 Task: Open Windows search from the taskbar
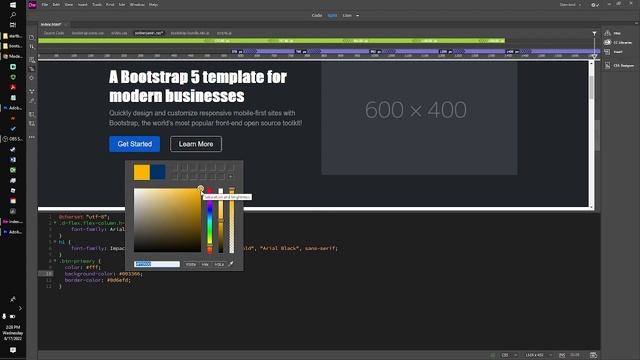coord(13,15)
